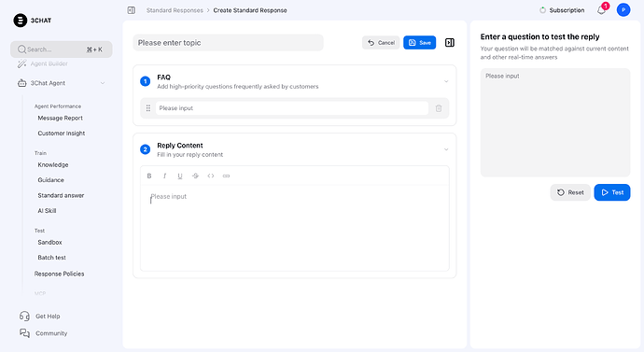
Task: Open the user profile avatar
Action: pos(623,10)
